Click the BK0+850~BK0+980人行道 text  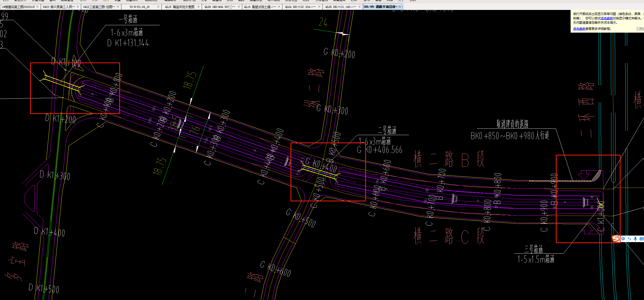point(510,136)
